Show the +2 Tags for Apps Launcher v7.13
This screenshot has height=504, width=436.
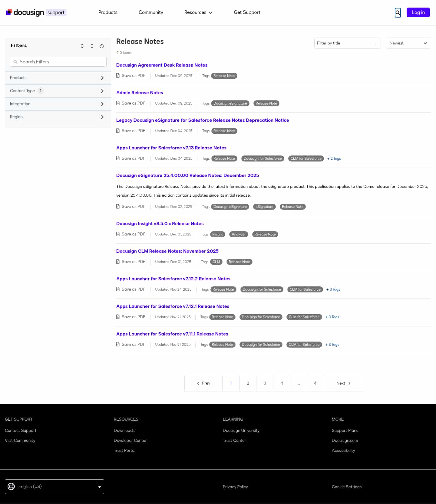coord(334,159)
